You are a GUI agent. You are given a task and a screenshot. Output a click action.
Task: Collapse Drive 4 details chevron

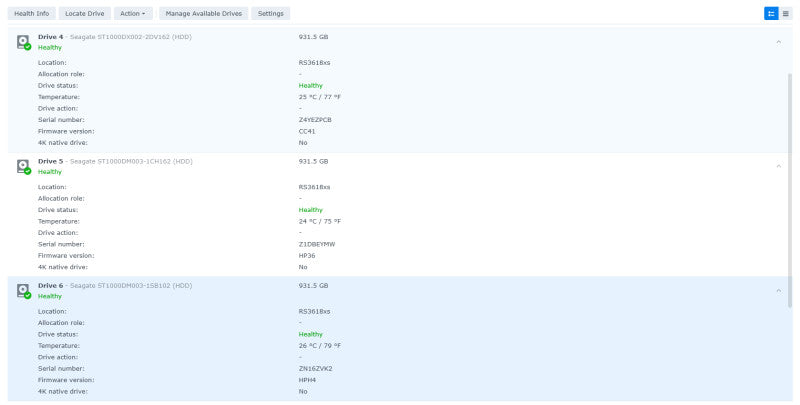click(x=779, y=42)
